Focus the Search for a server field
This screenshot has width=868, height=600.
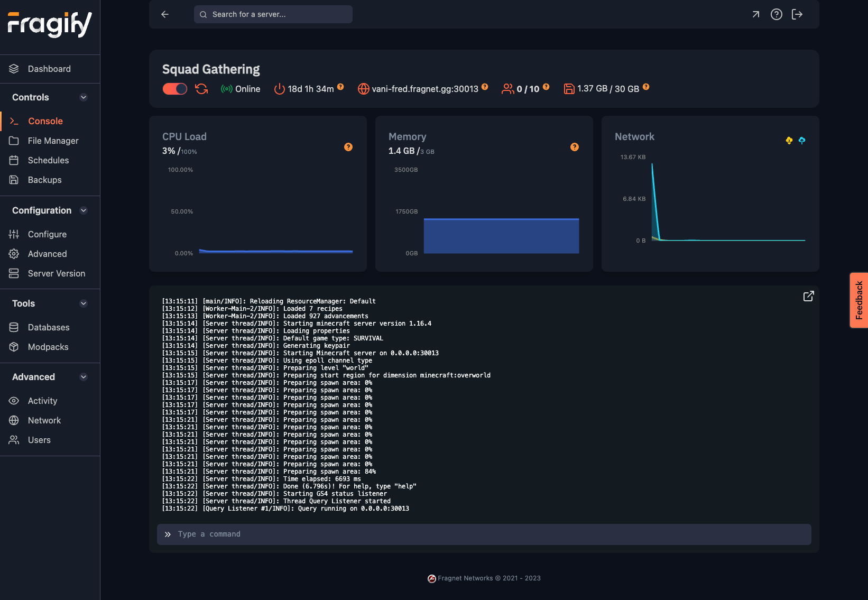273,14
